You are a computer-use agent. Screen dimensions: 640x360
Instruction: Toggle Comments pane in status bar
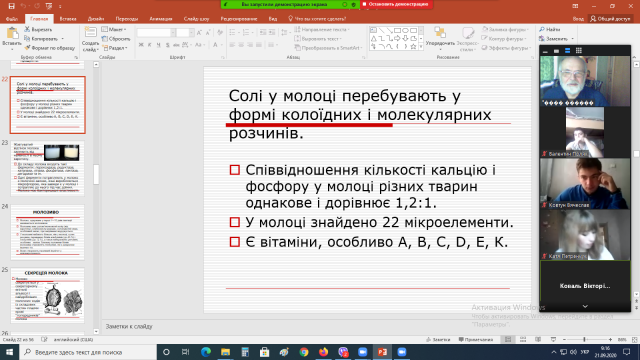476,340
